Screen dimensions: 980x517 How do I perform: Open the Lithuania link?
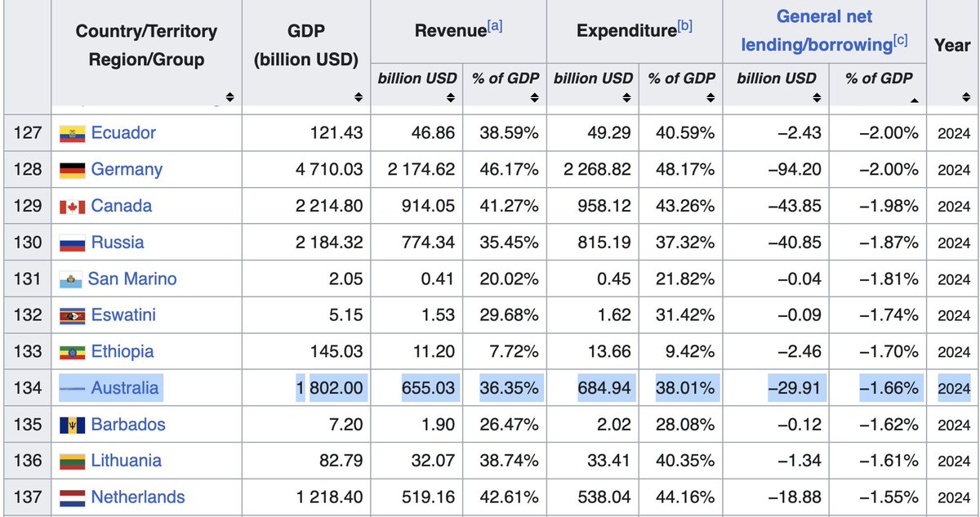click(127, 460)
